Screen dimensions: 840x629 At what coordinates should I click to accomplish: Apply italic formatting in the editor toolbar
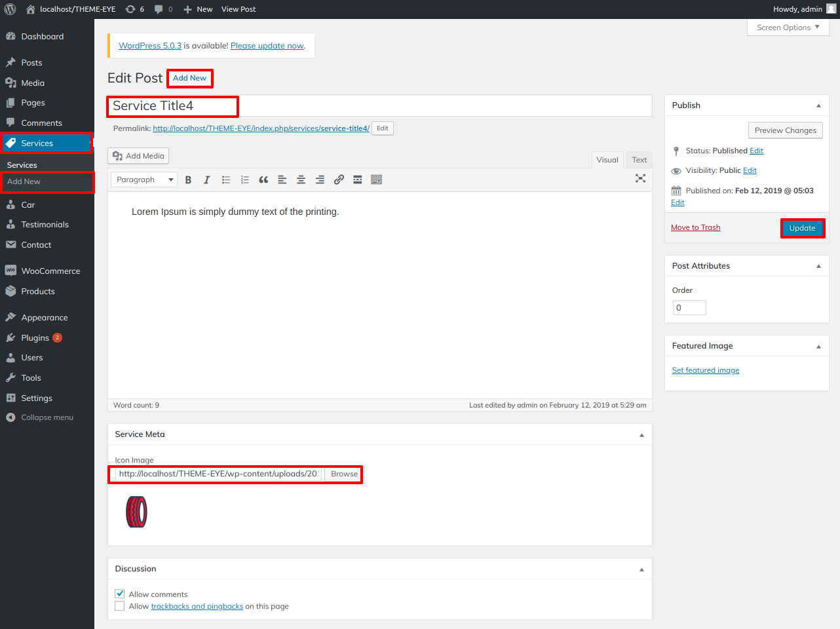click(x=206, y=180)
